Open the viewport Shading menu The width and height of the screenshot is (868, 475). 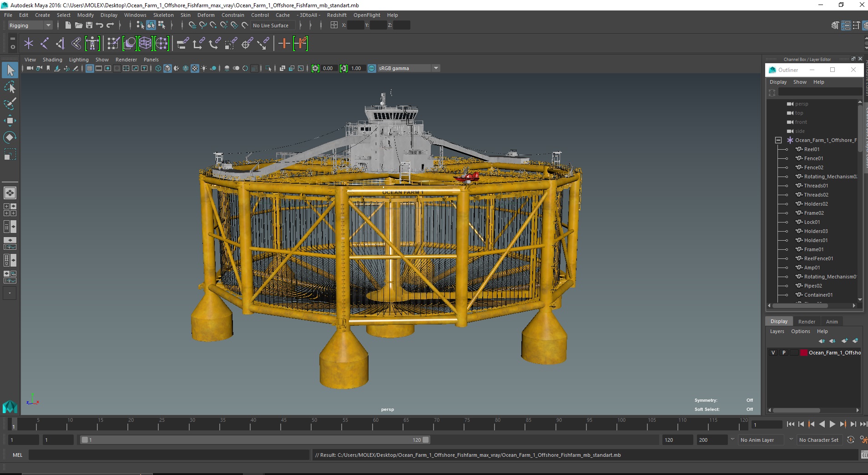click(x=52, y=60)
